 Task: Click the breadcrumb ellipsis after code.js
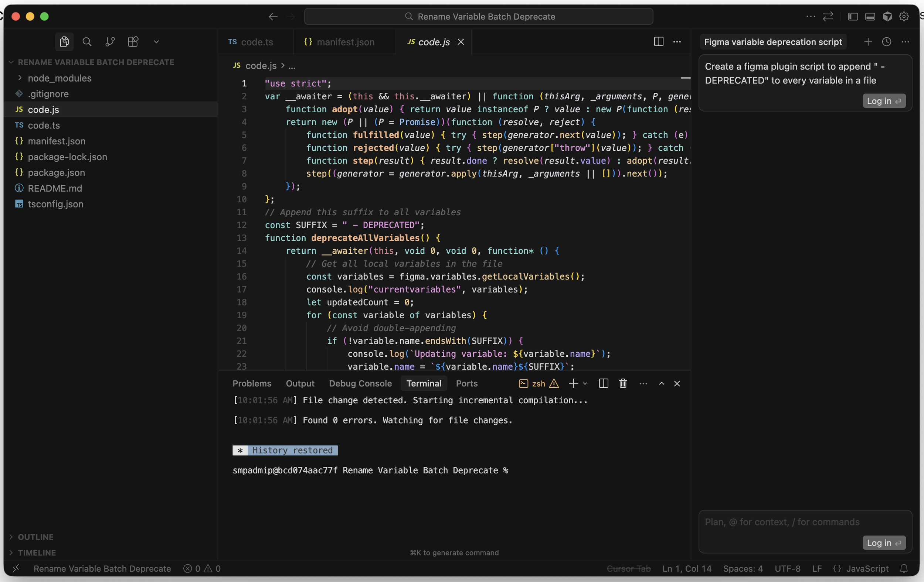pyautogui.click(x=292, y=66)
